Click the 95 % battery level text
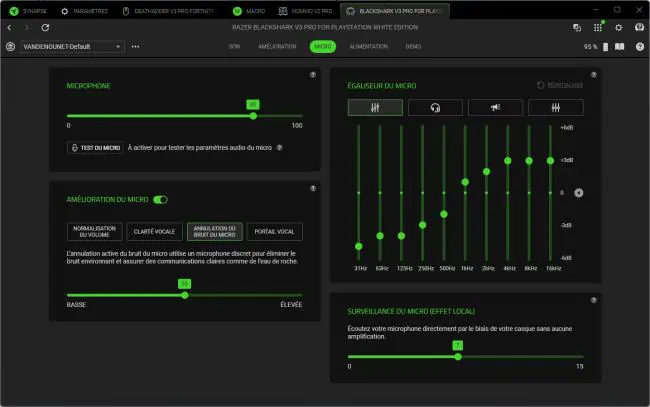The height and width of the screenshot is (407, 650). click(591, 47)
